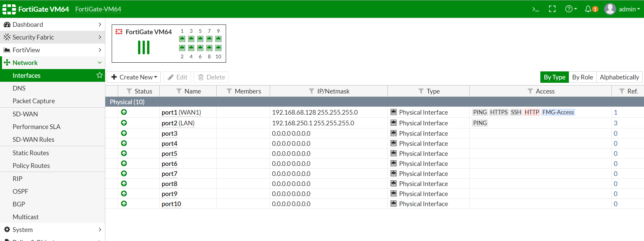Open the admin user menu
The image size is (644, 241).
click(x=622, y=9)
